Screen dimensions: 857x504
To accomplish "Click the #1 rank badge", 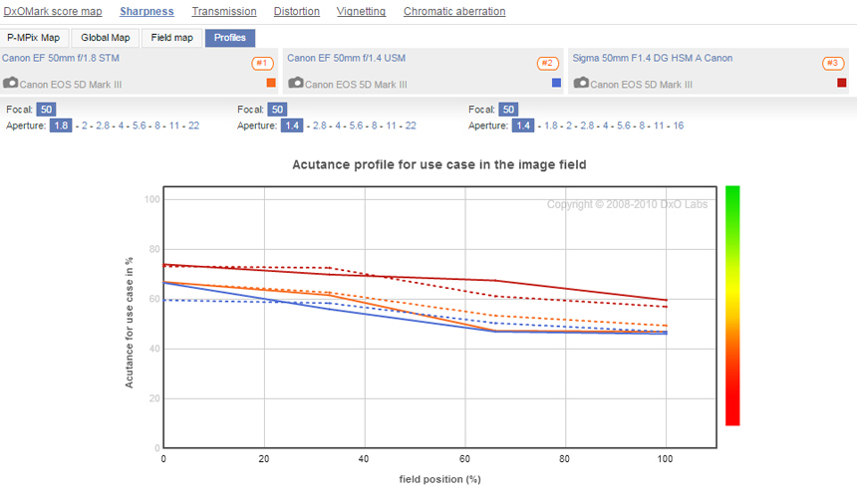I will (262, 64).
